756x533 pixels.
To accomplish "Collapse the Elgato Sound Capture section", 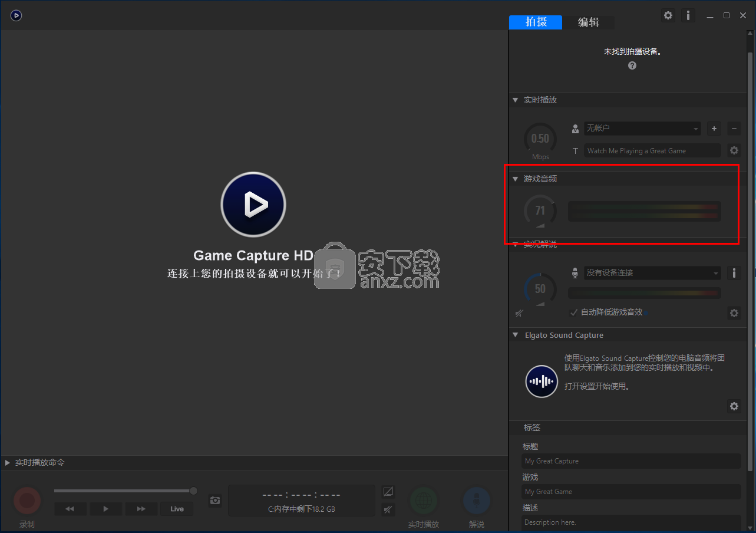I will click(516, 335).
